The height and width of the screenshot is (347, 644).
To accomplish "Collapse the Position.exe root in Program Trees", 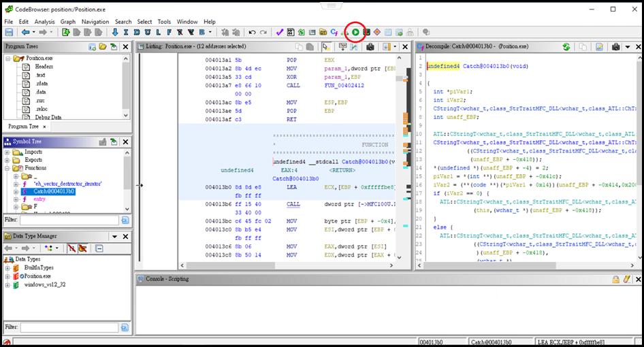I will 7,59.
